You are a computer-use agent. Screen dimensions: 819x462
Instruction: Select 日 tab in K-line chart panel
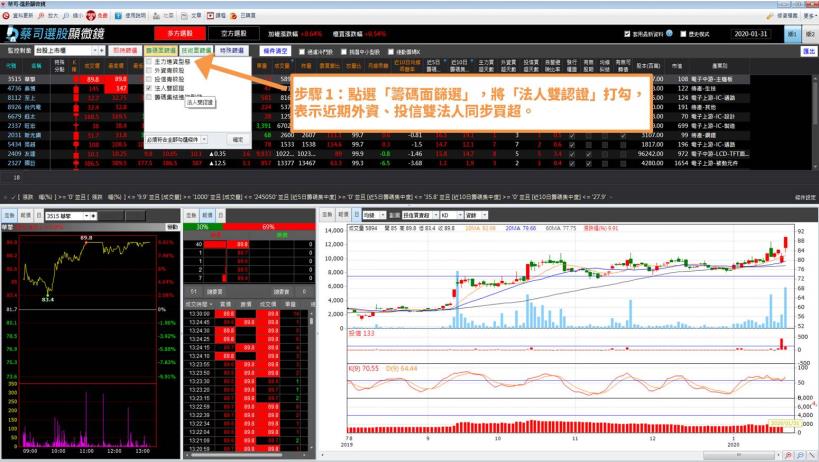(x=356, y=215)
